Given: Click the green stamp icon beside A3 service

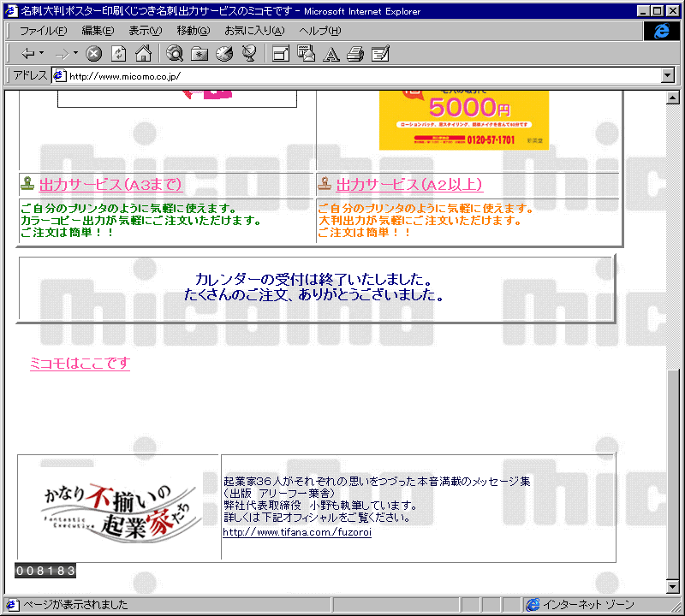Looking at the screenshot, I should [x=27, y=183].
